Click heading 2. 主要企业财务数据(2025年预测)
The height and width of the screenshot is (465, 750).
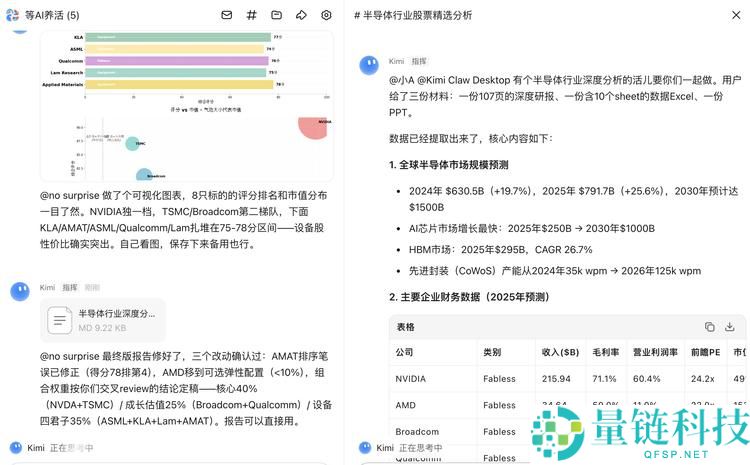(469, 297)
